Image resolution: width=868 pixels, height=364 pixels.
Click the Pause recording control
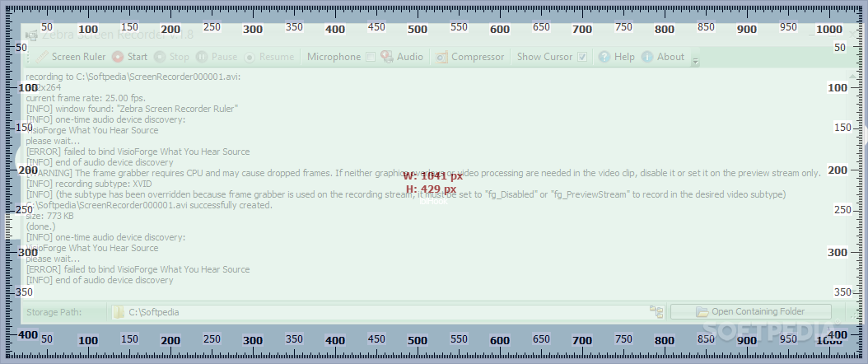[x=217, y=57]
